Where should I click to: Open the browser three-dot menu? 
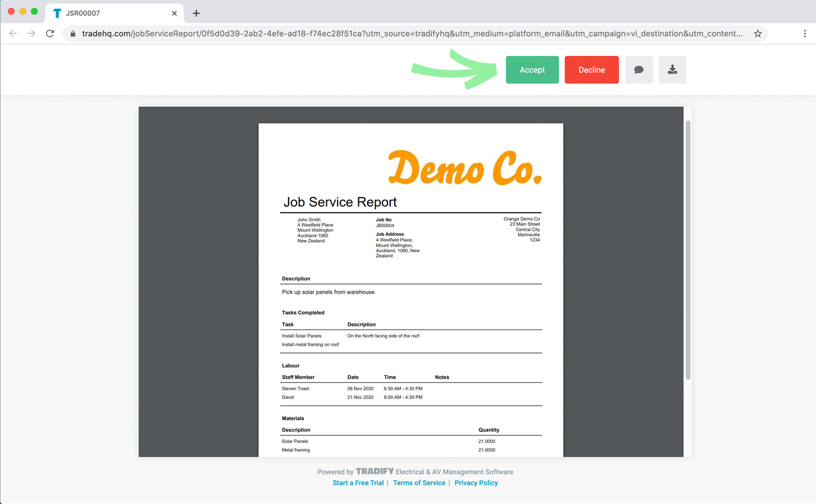tap(805, 34)
